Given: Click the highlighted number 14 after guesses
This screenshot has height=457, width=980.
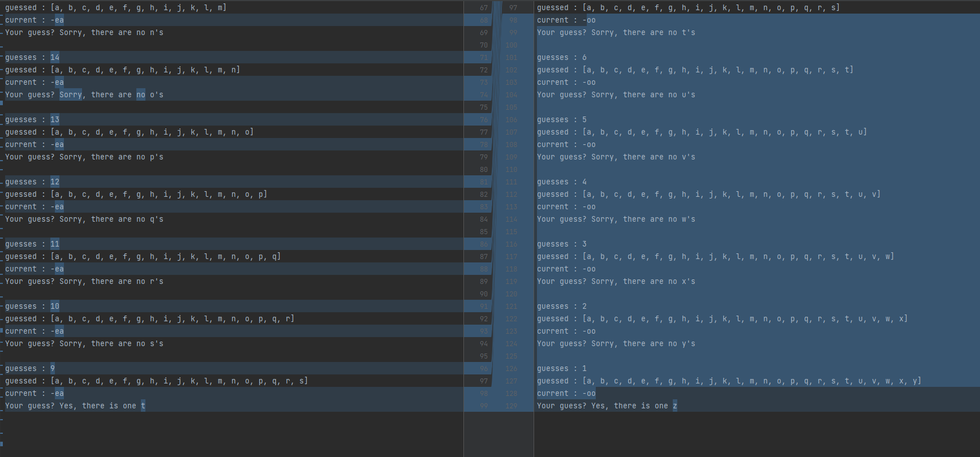Looking at the screenshot, I should click(54, 58).
